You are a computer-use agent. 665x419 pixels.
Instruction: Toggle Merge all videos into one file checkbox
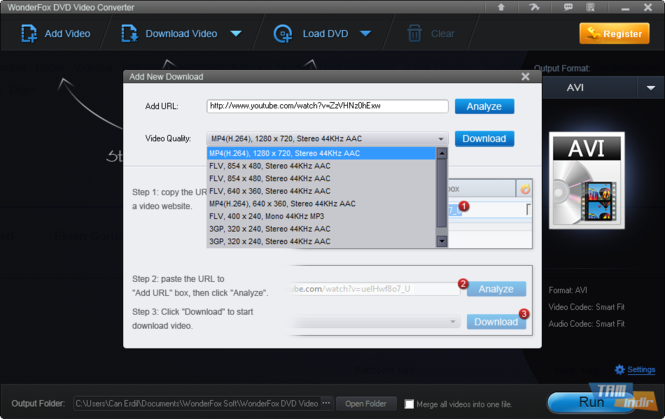click(x=409, y=404)
